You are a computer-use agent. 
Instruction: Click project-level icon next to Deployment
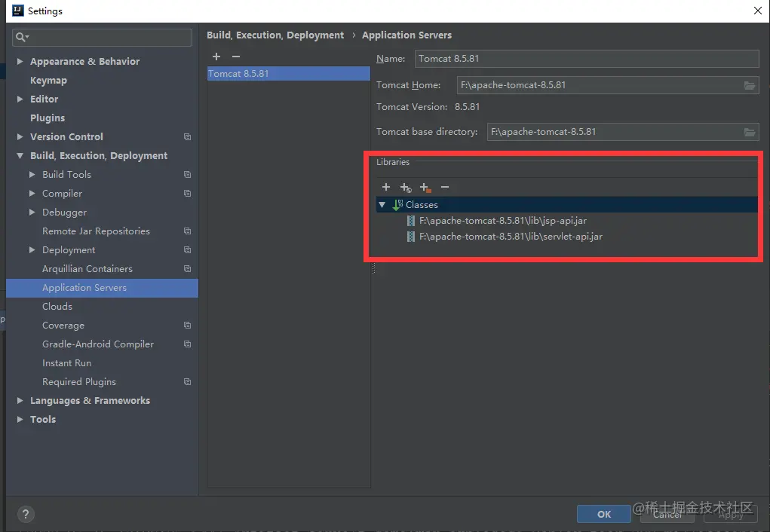click(x=187, y=250)
